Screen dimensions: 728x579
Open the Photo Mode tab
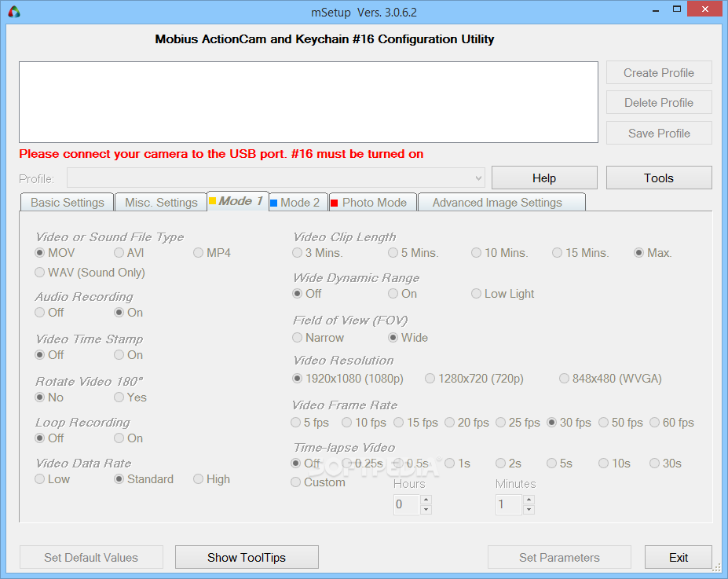point(373,203)
